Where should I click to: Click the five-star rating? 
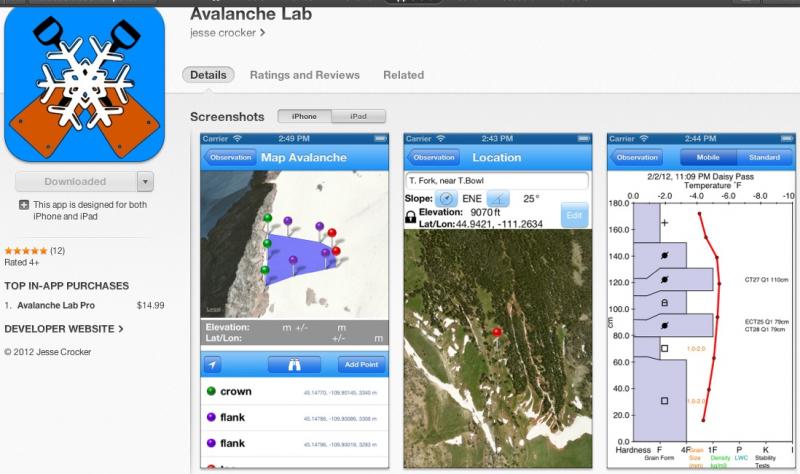pos(25,250)
